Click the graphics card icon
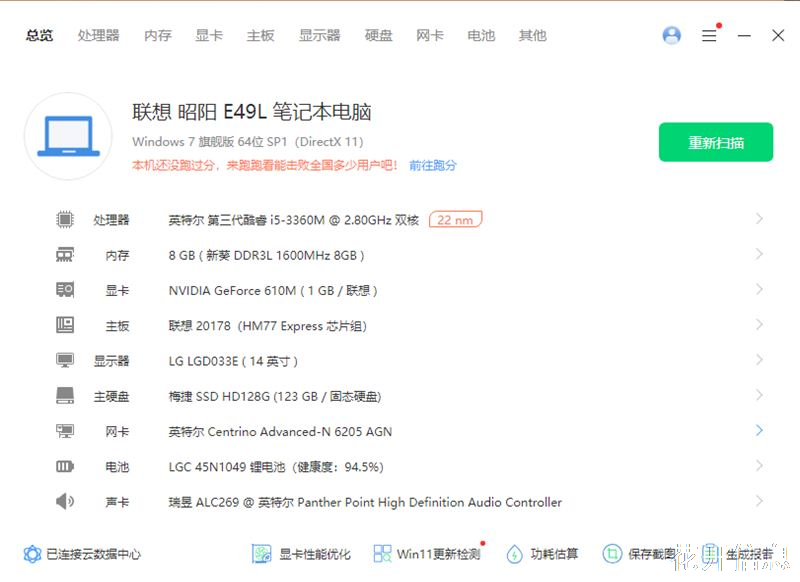 coord(65,290)
